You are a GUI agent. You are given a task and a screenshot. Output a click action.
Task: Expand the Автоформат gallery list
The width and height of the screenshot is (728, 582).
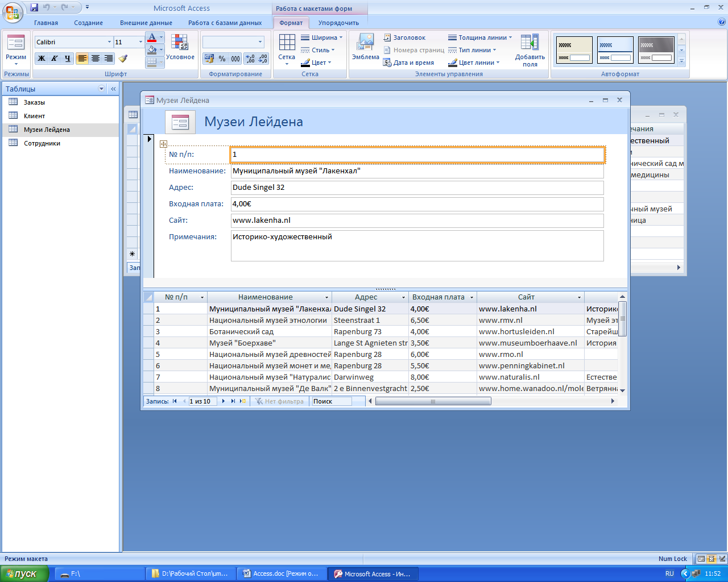pyautogui.click(x=681, y=61)
